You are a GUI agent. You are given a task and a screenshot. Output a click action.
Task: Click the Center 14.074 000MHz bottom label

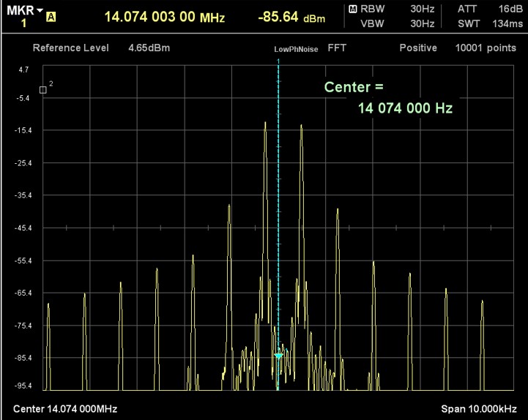[65, 408]
